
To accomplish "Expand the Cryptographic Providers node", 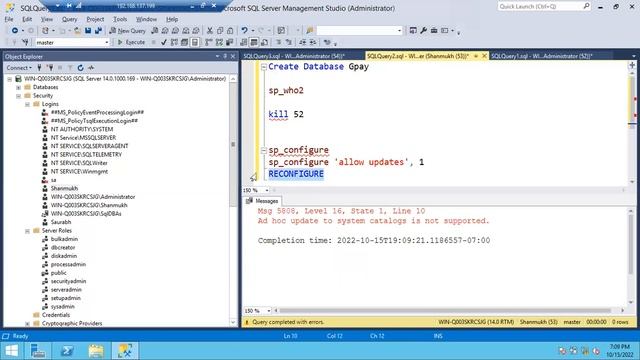I will [x=27, y=324].
